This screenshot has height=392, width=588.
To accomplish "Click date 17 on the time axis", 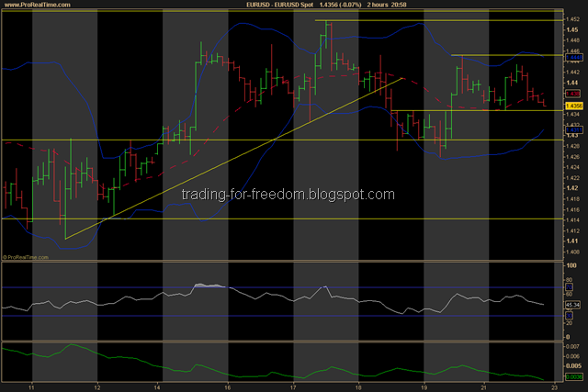I will tap(293, 387).
